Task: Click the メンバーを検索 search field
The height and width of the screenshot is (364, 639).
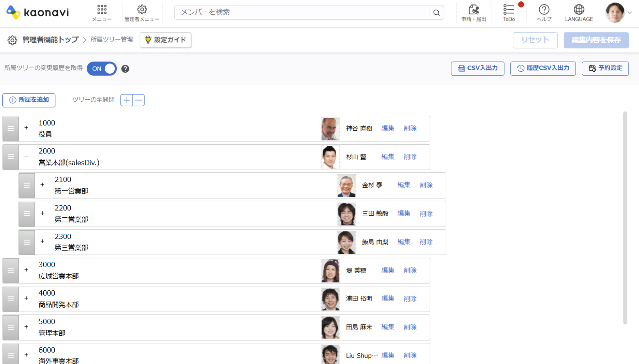Action: [x=302, y=12]
